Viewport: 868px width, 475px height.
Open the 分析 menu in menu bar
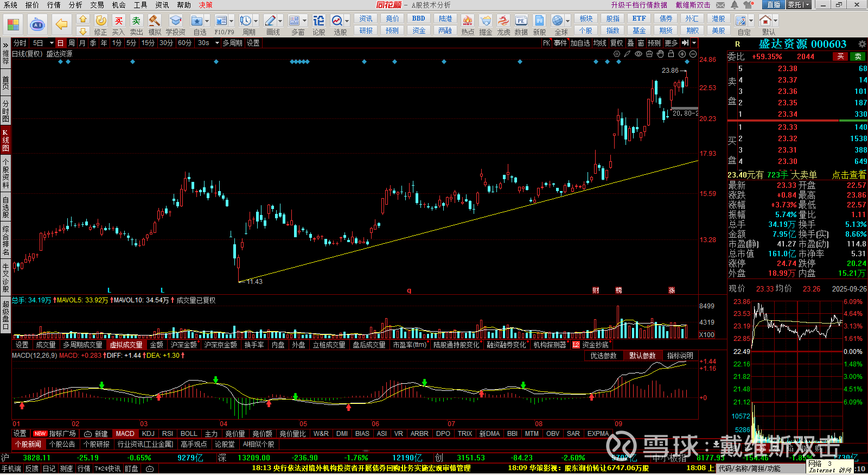pyautogui.click(x=75, y=5)
